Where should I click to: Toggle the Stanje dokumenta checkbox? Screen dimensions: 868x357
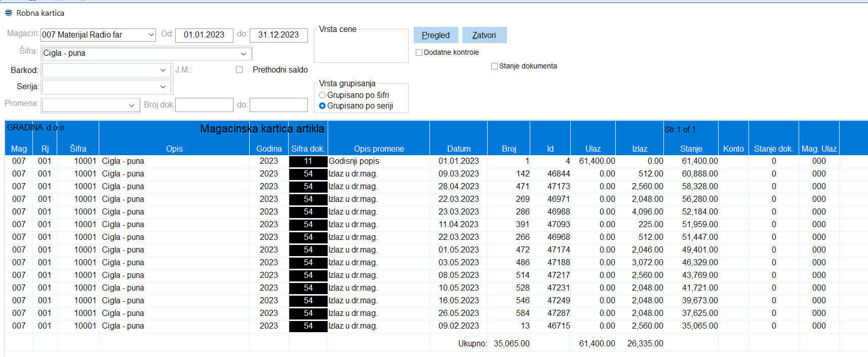(495, 66)
